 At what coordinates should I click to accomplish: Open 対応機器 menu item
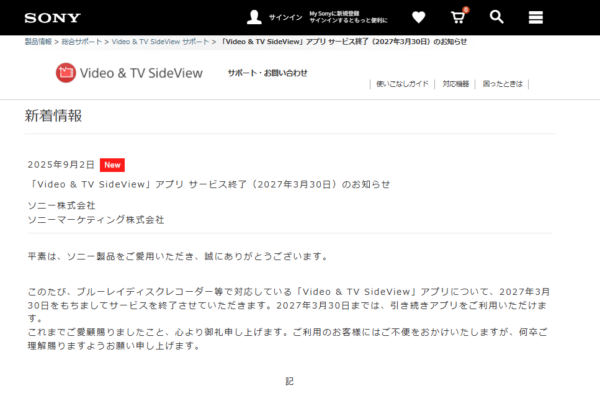[x=455, y=84]
